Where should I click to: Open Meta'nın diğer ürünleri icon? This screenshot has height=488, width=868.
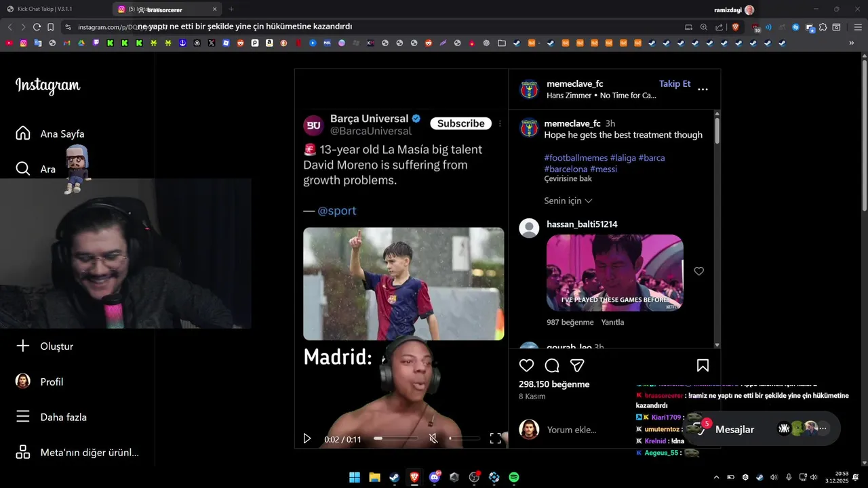click(x=23, y=452)
